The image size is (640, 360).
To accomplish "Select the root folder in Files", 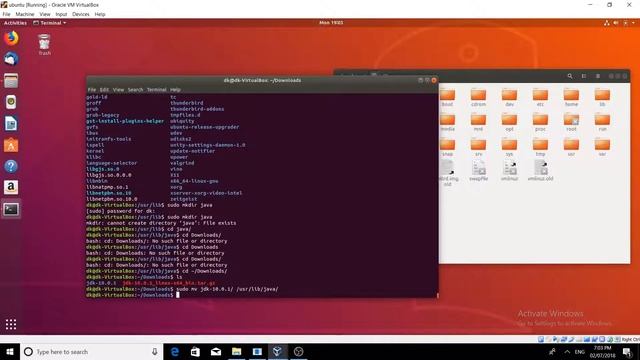I will click(571, 122).
